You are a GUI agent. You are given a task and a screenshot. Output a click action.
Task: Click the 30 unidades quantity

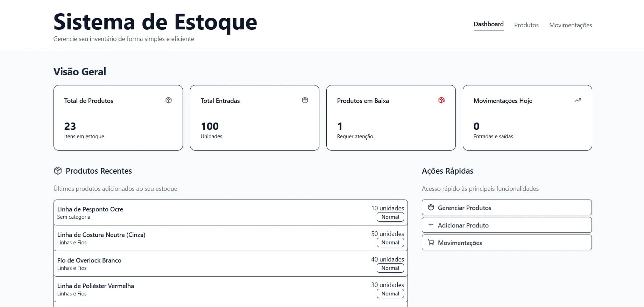click(388, 285)
